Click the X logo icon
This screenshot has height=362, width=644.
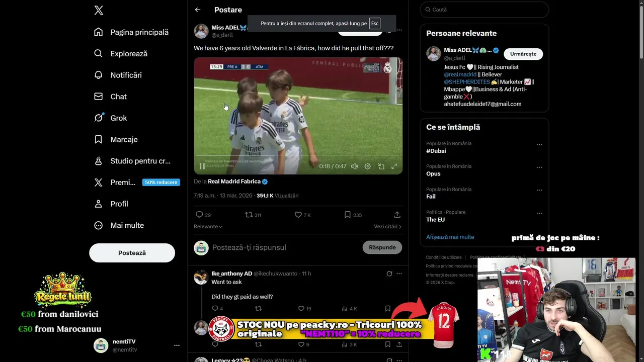click(99, 10)
